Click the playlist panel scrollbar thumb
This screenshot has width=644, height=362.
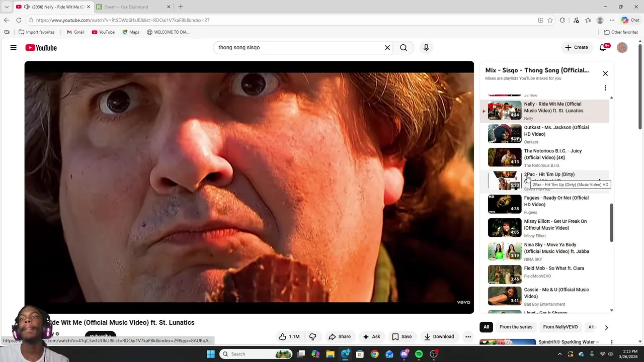(x=612, y=223)
